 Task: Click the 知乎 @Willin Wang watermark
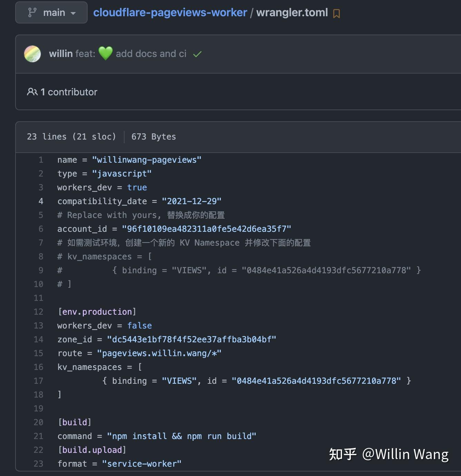pos(388,455)
